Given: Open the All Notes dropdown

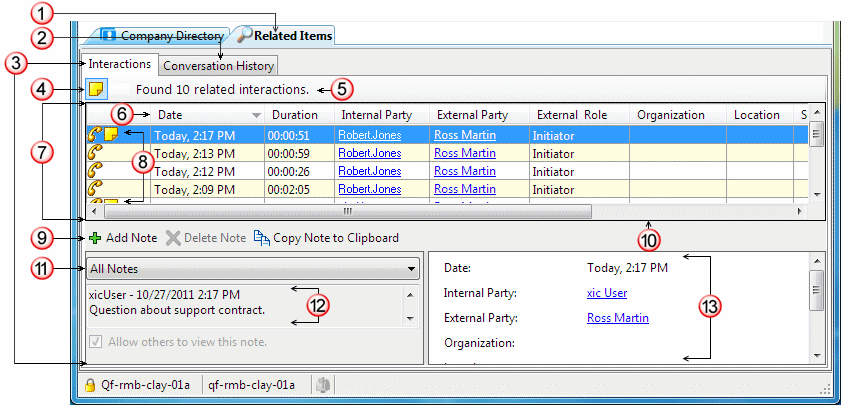Looking at the screenshot, I should click(x=411, y=268).
